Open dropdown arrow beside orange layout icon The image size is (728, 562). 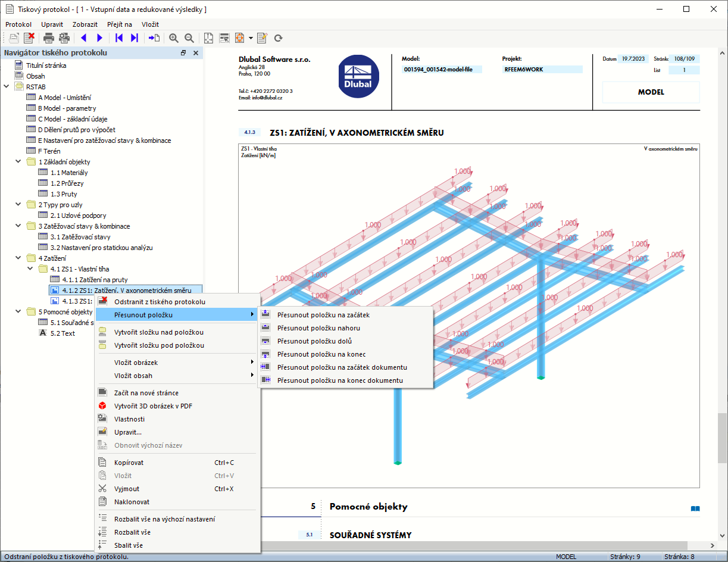251,38
